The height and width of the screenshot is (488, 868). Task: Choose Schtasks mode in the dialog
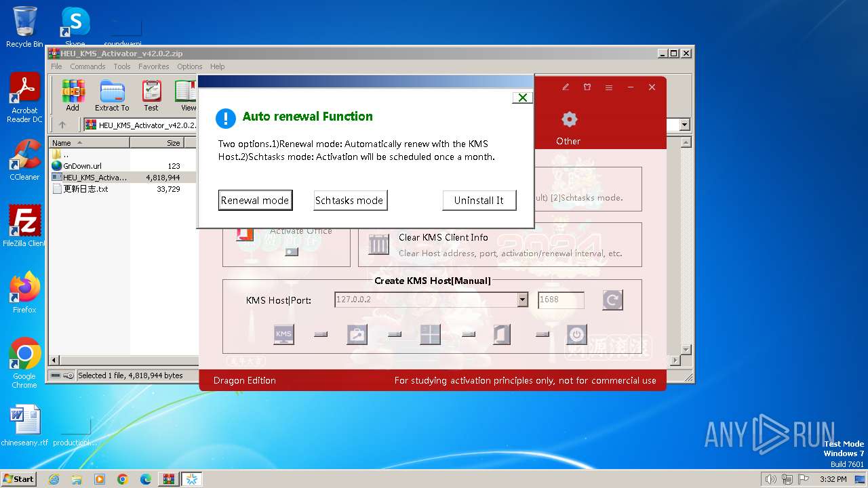[349, 200]
